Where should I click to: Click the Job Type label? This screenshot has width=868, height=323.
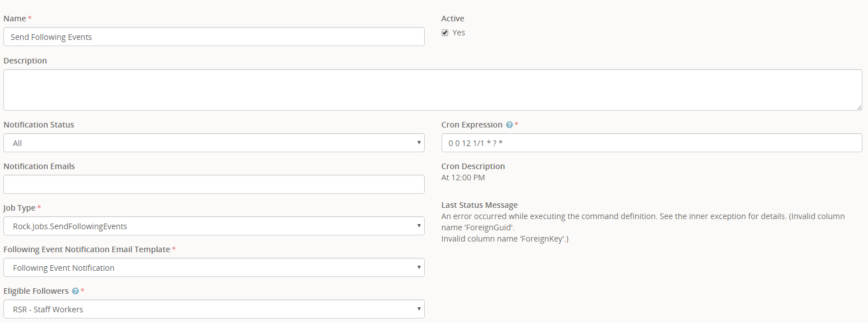pos(20,208)
